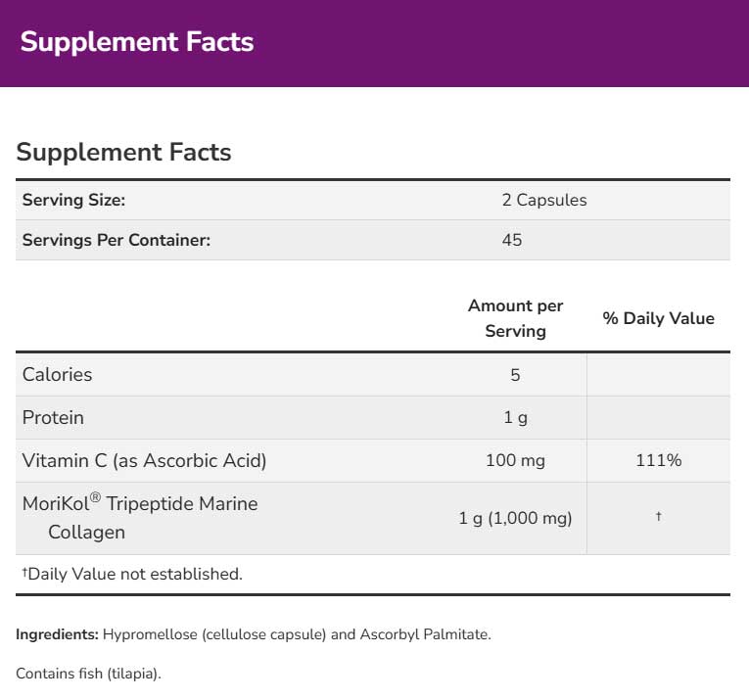Select the Serving Size label
749x700 pixels.
point(73,200)
